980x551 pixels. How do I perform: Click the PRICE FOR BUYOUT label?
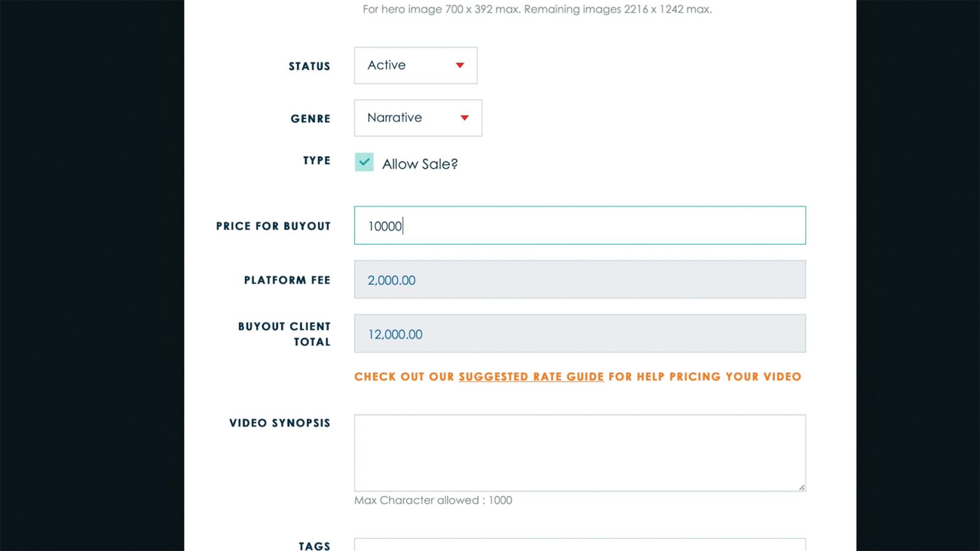coord(273,226)
